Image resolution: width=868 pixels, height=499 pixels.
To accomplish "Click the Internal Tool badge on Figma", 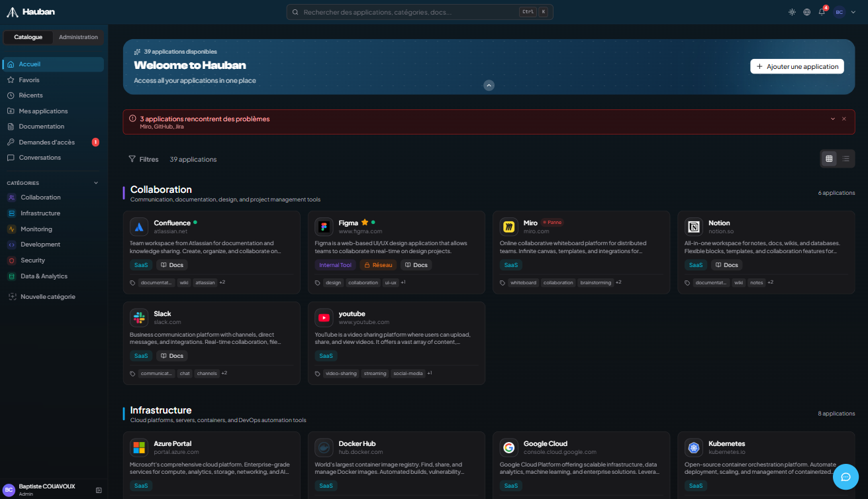I will tap(335, 265).
